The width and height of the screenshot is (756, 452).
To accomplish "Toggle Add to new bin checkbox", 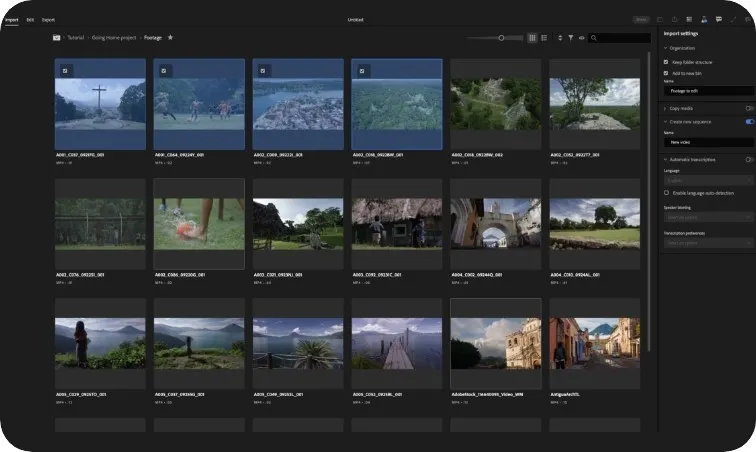I will coord(666,73).
